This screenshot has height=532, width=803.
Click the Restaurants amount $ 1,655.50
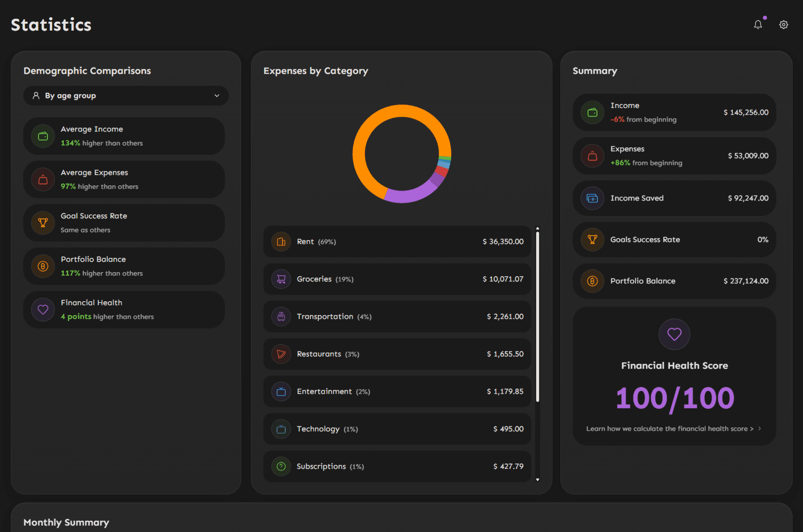[x=505, y=354]
